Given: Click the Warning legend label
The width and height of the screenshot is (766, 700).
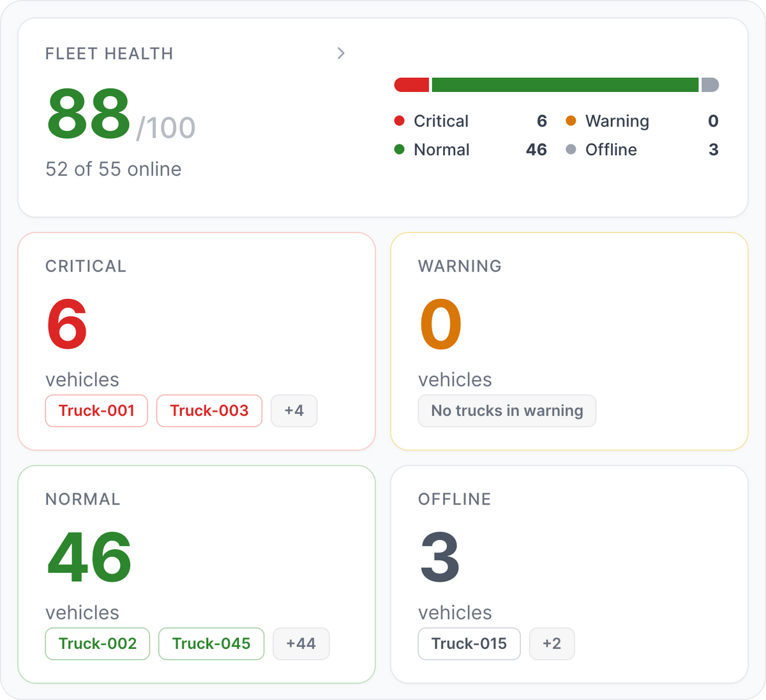Looking at the screenshot, I should pos(617,121).
